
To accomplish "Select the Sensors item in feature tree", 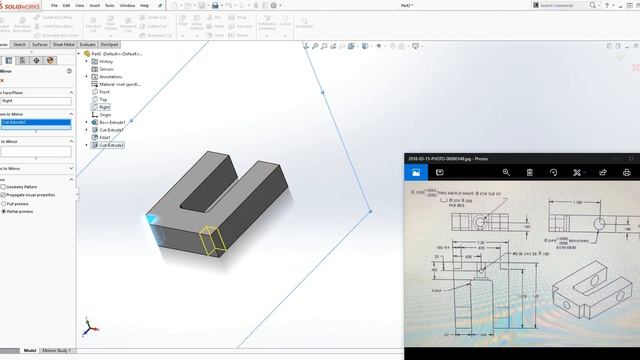I will (x=106, y=69).
